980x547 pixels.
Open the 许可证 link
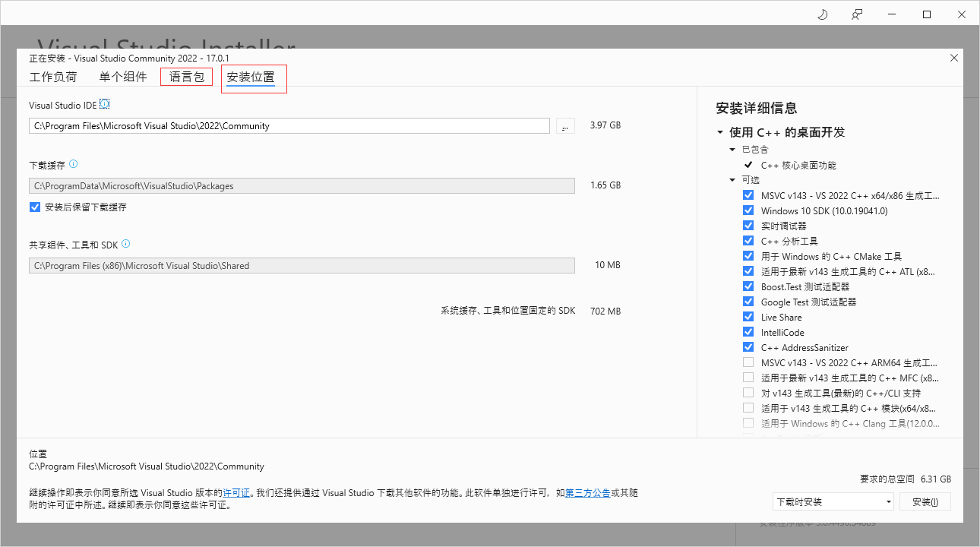coord(236,492)
